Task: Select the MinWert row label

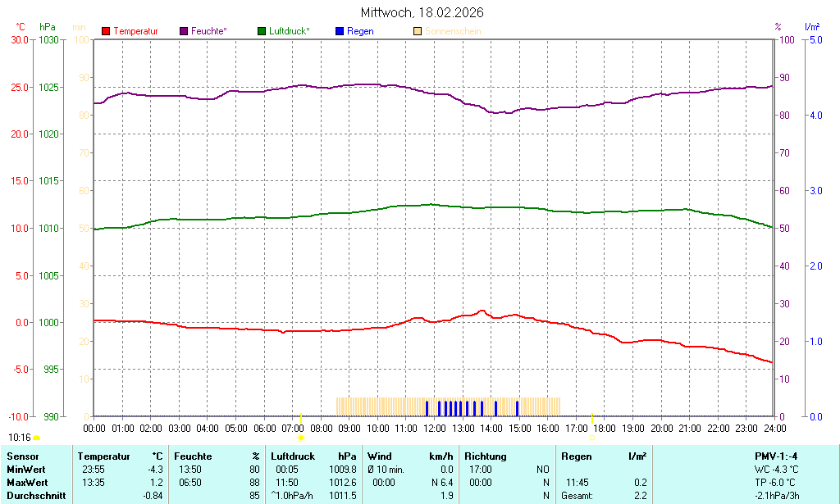Action: pyautogui.click(x=26, y=470)
